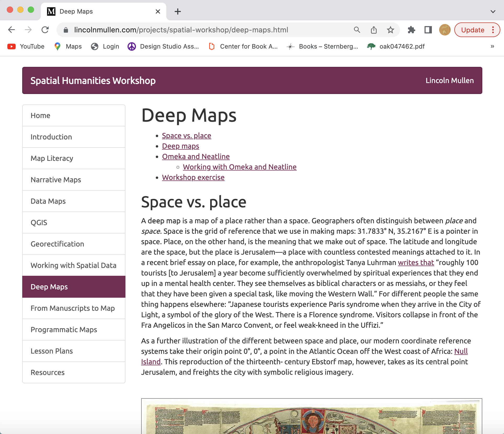Open Georectification in the sidebar

tap(74, 244)
